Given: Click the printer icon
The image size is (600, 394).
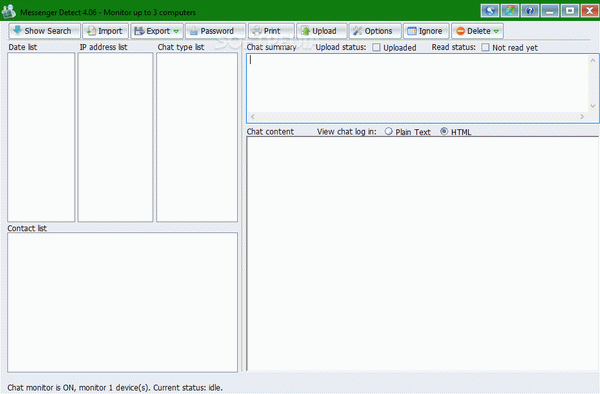Looking at the screenshot, I should (x=257, y=31).
